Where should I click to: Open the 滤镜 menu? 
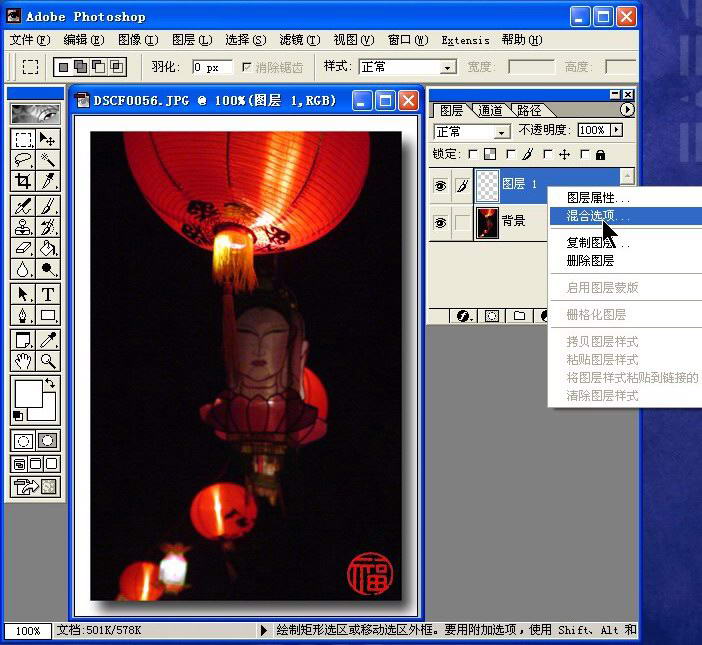click(x=299, y=40)
